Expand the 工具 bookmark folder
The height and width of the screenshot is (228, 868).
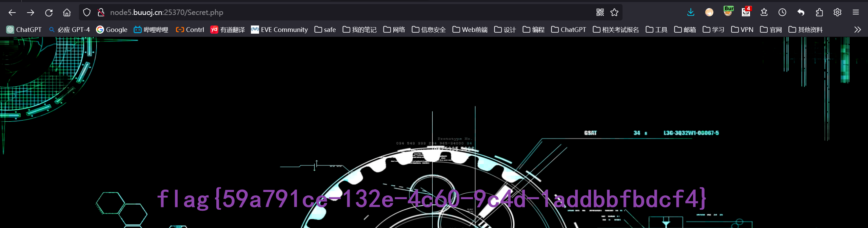click(657, 30)
